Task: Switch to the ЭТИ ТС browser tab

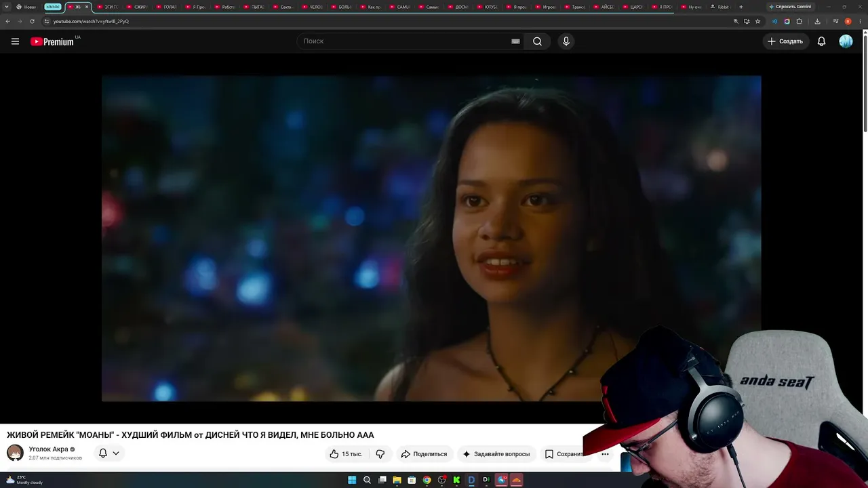Action: point(108,7)
